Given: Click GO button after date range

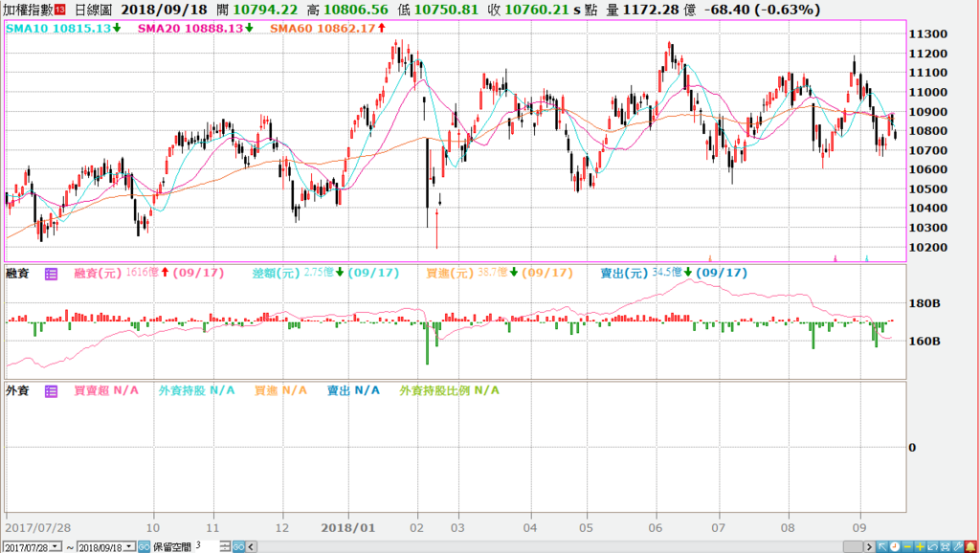Looking at the screenshot, I should click(144, 546).
